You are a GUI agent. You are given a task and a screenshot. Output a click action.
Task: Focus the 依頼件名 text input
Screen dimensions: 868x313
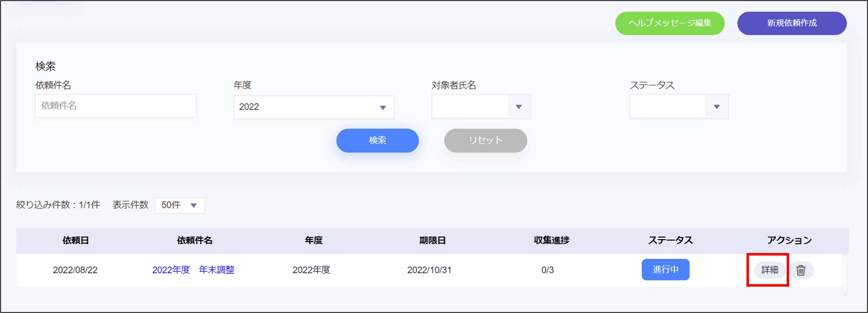click(115, 106)
